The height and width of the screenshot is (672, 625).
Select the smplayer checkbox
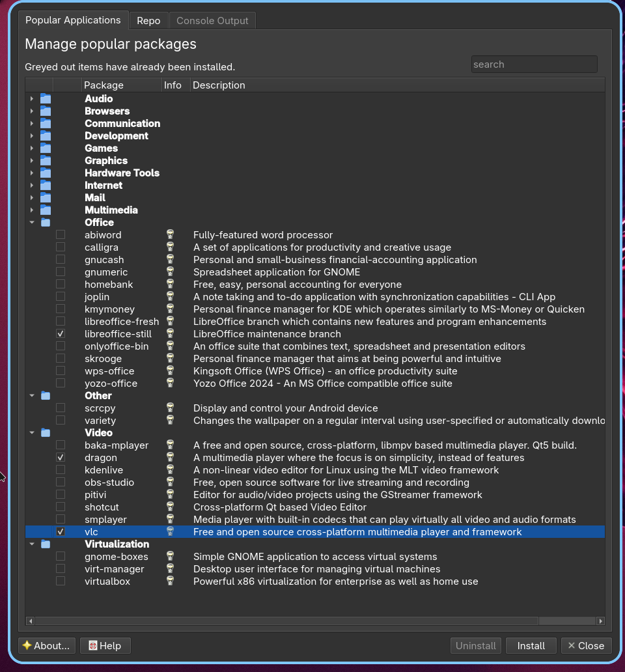[x=61, y=519]
